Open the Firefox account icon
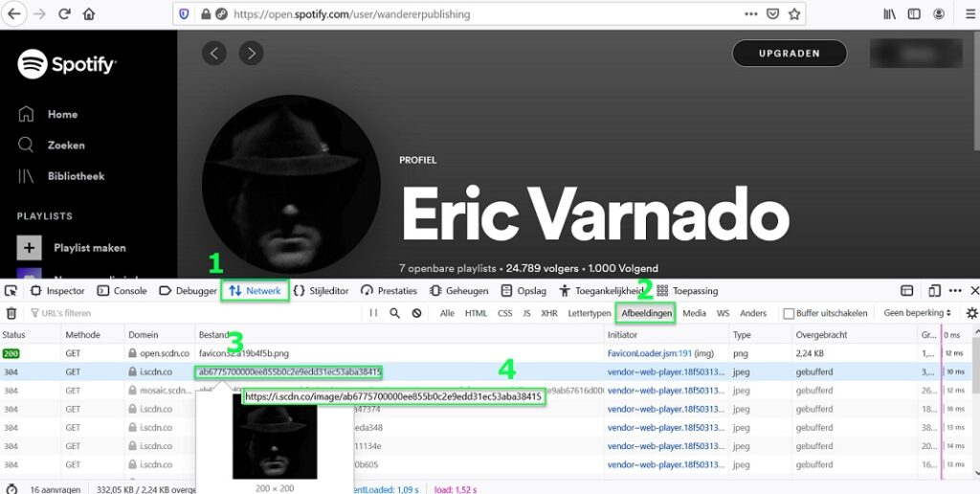Screen dimensions: 980x494 tap(939, 13)
